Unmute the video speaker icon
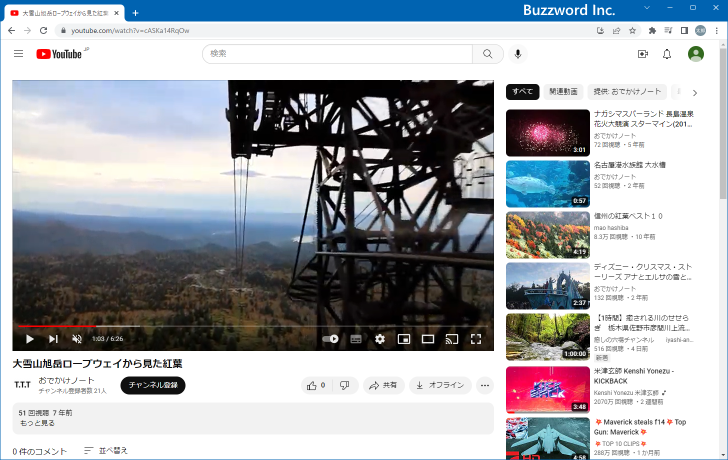 pyautogui.click(x=77, y=339)
